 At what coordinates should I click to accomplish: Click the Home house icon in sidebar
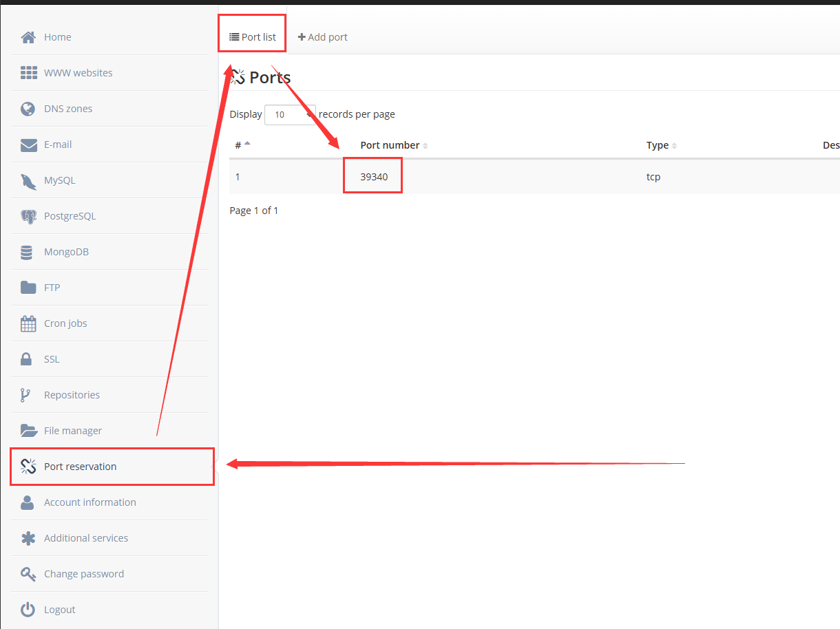coord(28,37)
